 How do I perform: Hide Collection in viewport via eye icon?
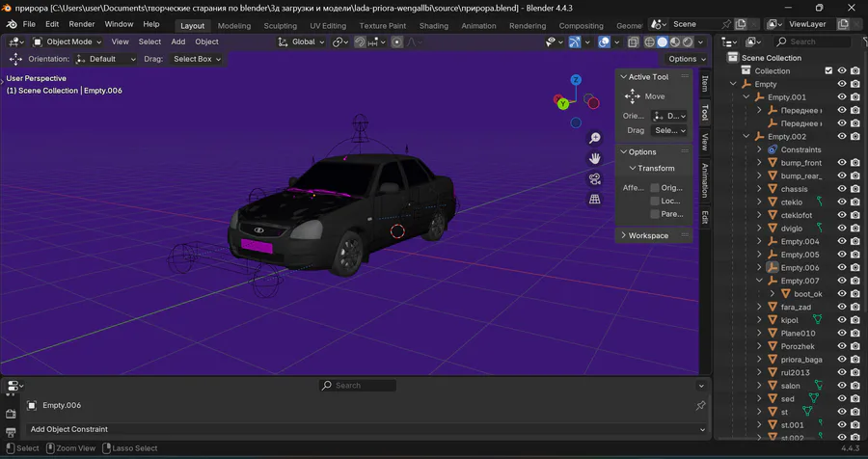(842, 70)
